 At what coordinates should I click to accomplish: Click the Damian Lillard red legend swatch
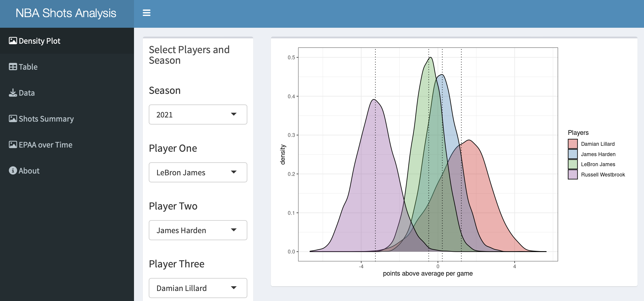pos(573,144)
